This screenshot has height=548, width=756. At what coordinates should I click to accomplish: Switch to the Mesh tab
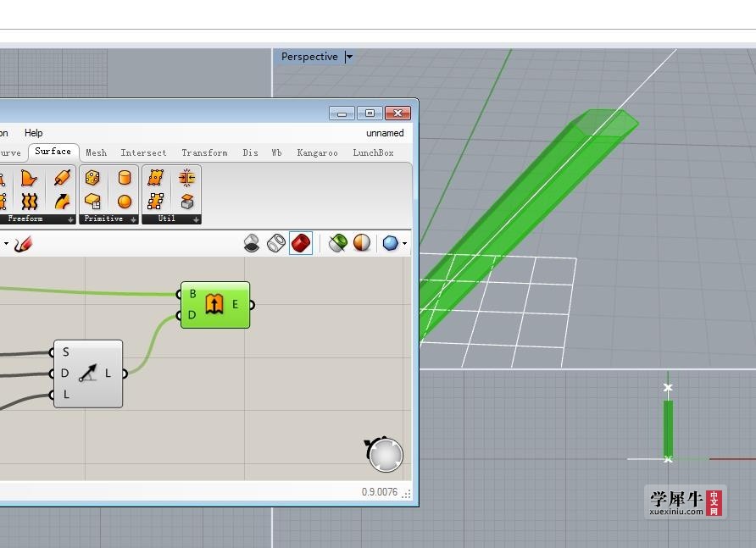(x=96, y=152)
